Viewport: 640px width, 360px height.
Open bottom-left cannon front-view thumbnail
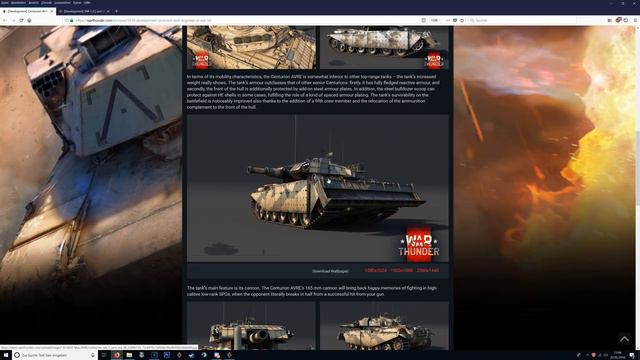251,326
